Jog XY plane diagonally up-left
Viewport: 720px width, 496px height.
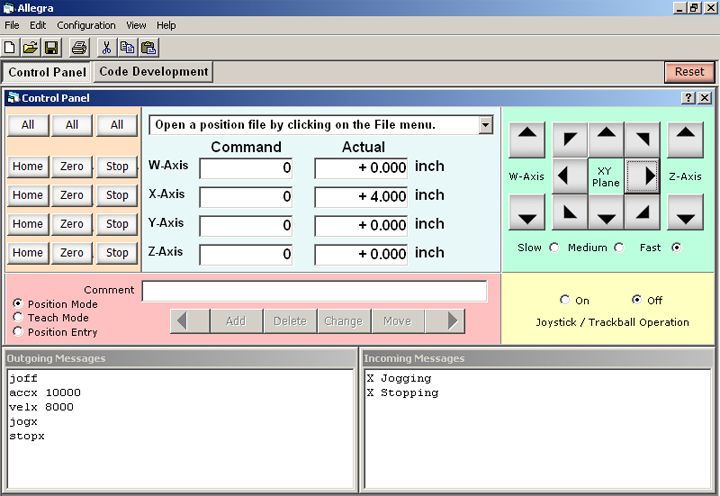pyautogui.click(x=570, y=139)
